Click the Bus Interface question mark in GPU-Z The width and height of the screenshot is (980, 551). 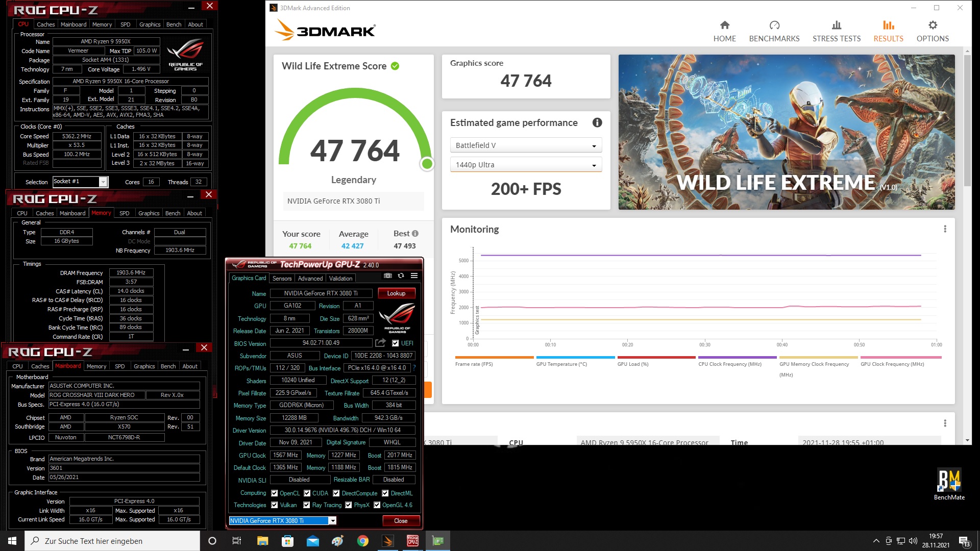pos(414,368)
